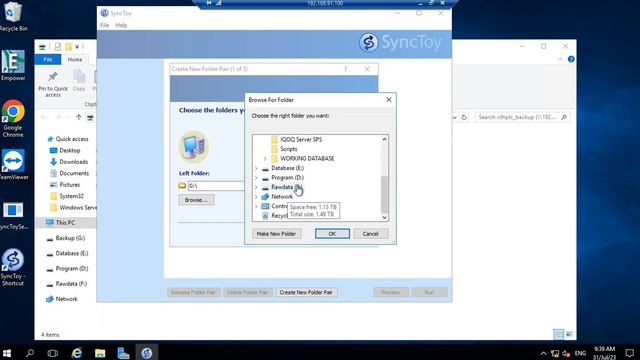The width and height of the screenshot is (640, 360).
Task: Click Create New Folder Pair button
Action: pos(306,292)
